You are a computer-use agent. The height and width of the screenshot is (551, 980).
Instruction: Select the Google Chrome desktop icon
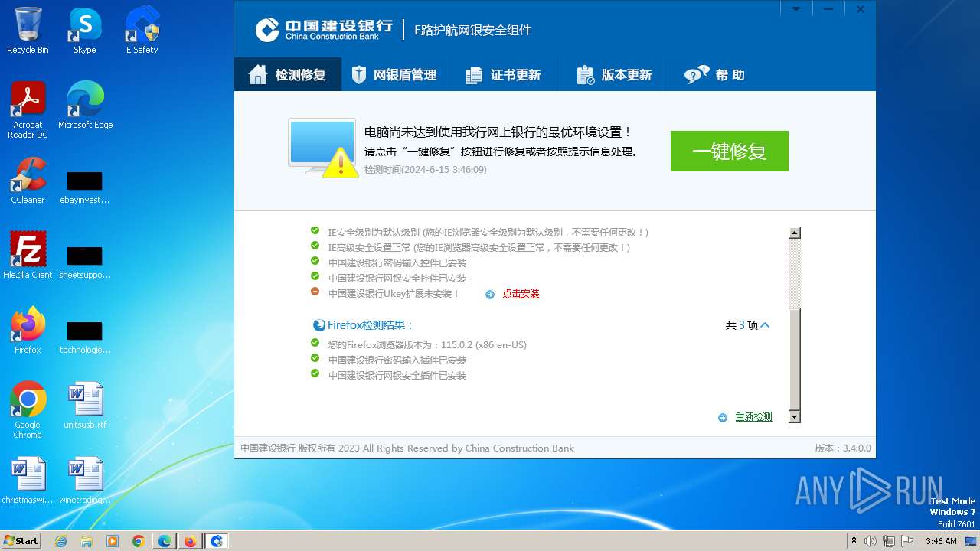click(28, 410)
